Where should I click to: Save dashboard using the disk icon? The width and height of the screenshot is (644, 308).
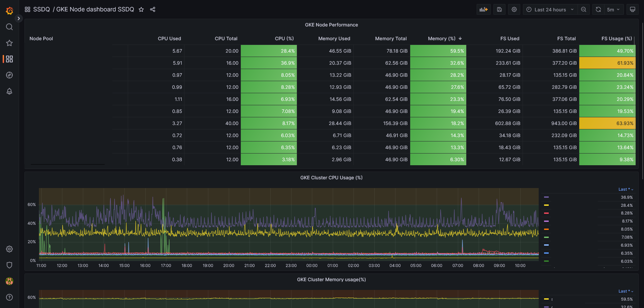499,9
